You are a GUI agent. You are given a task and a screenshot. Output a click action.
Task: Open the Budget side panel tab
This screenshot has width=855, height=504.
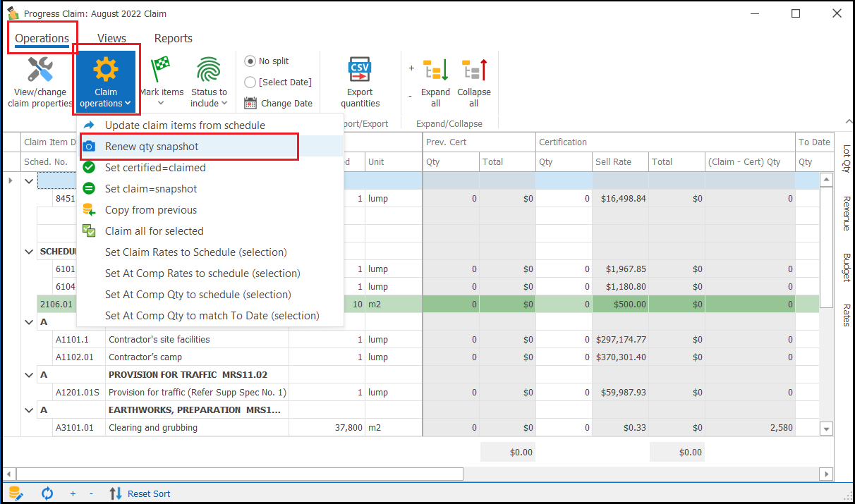coord(846,267)
